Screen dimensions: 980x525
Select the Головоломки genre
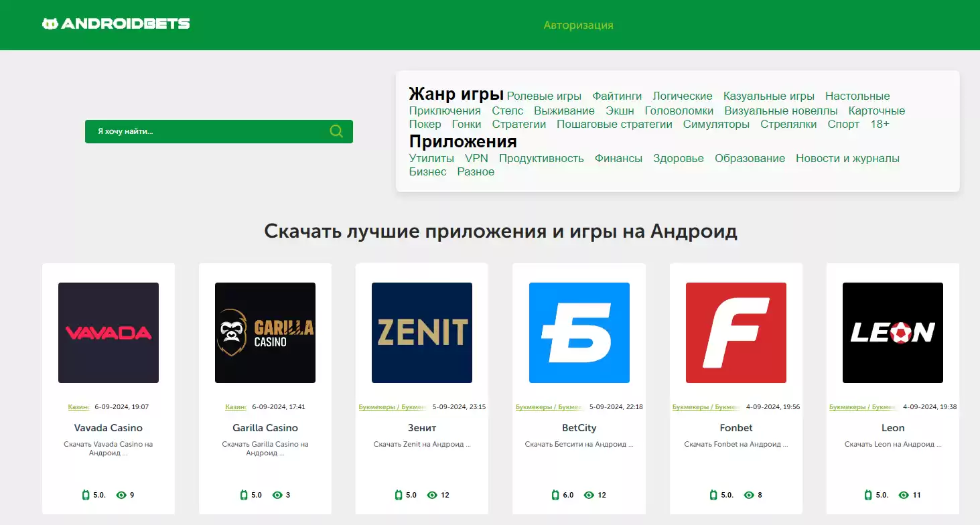[679, 111]
